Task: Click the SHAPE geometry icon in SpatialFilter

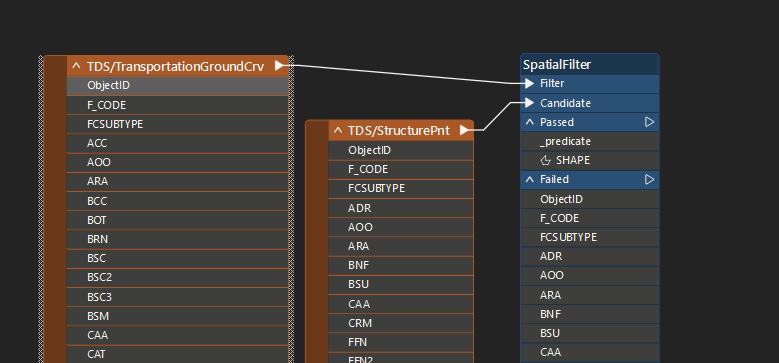Action: click(x=545, y=160)
